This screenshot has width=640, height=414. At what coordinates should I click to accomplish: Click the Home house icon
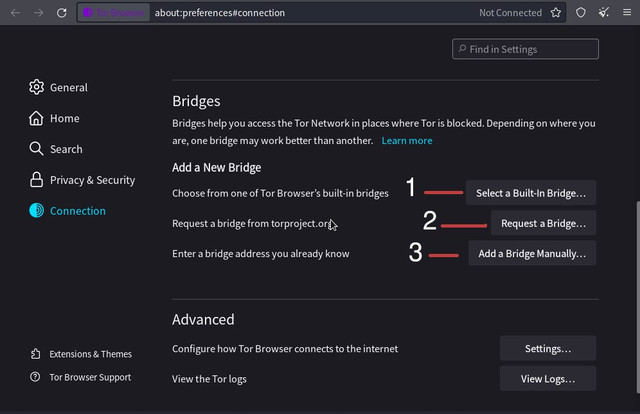click(36, 118)
